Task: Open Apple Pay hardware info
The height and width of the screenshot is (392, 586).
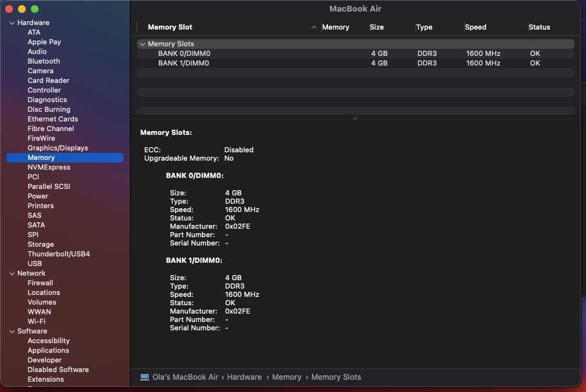Action: [44, 42]
